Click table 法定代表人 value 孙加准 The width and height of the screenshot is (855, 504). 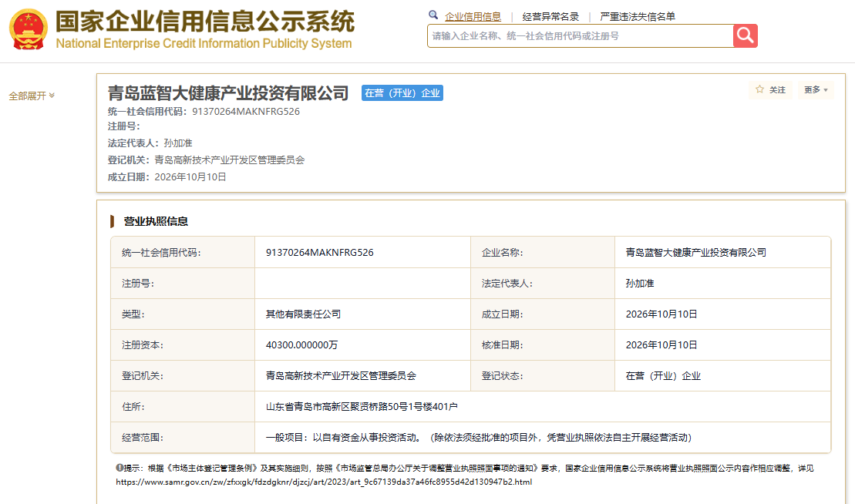[x=640, y=284]
